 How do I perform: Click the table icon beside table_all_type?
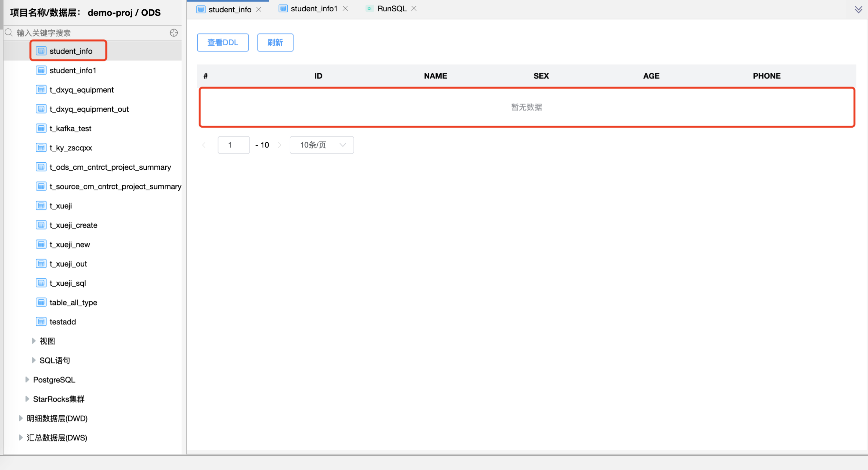41,302
